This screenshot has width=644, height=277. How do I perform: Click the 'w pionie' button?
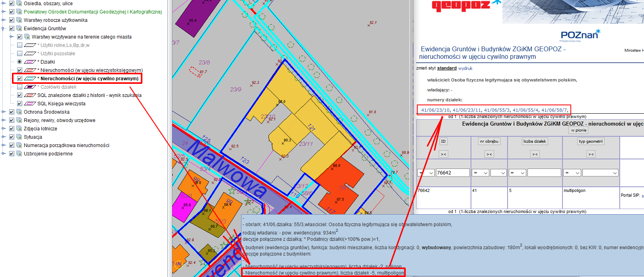[x=578, y=130]
